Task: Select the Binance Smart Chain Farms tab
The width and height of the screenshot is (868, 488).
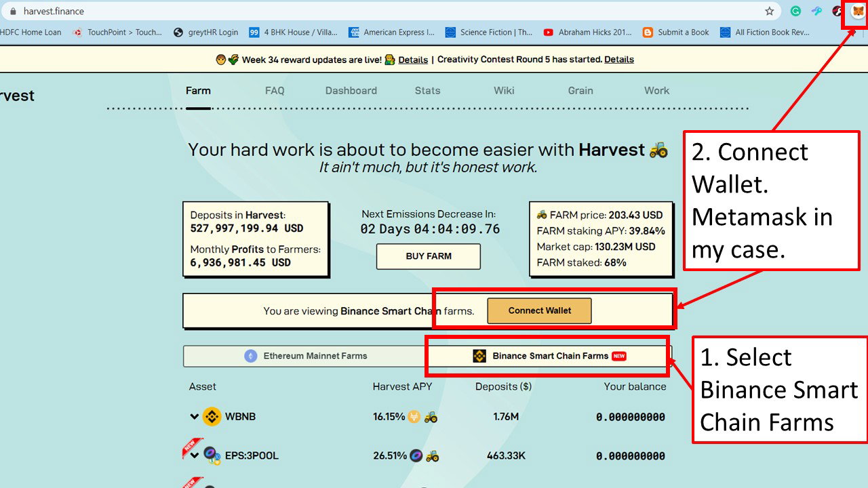Action: [549, 356]
